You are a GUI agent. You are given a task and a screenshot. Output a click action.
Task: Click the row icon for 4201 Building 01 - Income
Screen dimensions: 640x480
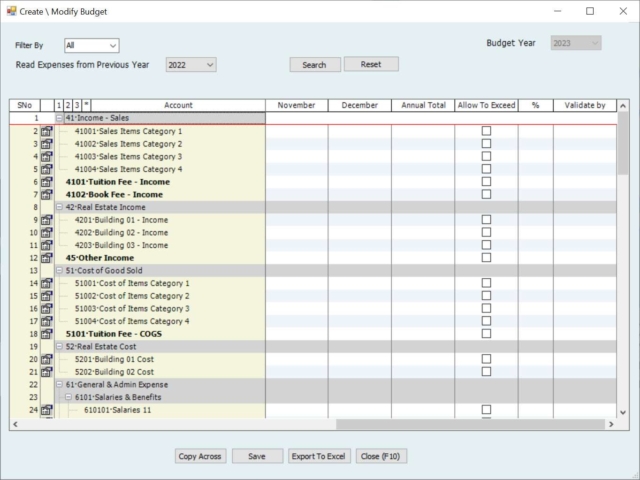pos(47,220)
